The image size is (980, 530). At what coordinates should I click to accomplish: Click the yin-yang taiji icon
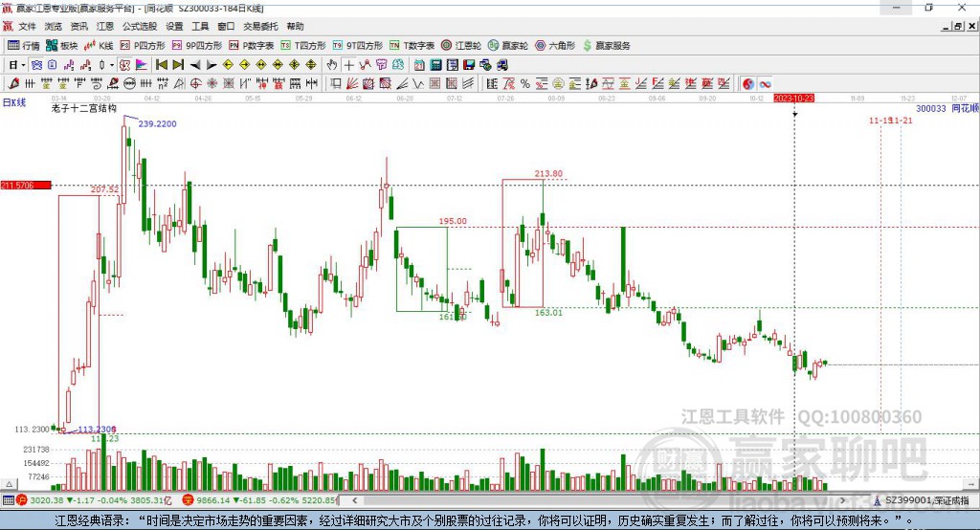(748, 84)
